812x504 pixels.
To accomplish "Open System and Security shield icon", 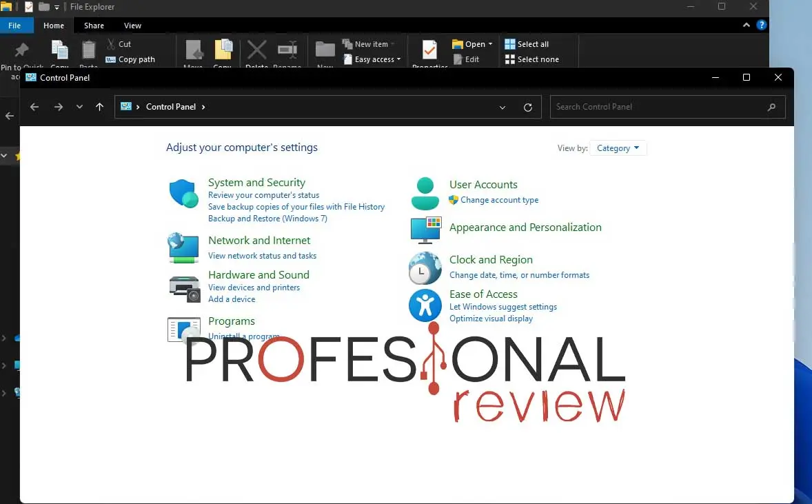I will 183,193.
